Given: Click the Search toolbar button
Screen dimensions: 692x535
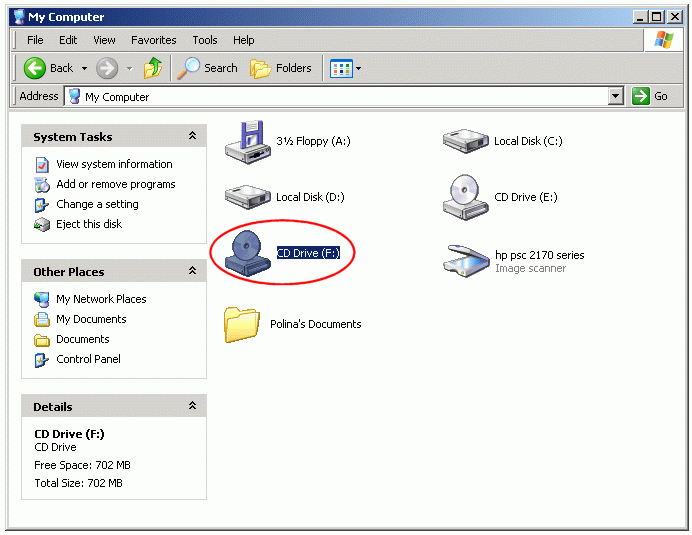Looking at the screenshot, I should click(x=208, y=68).
